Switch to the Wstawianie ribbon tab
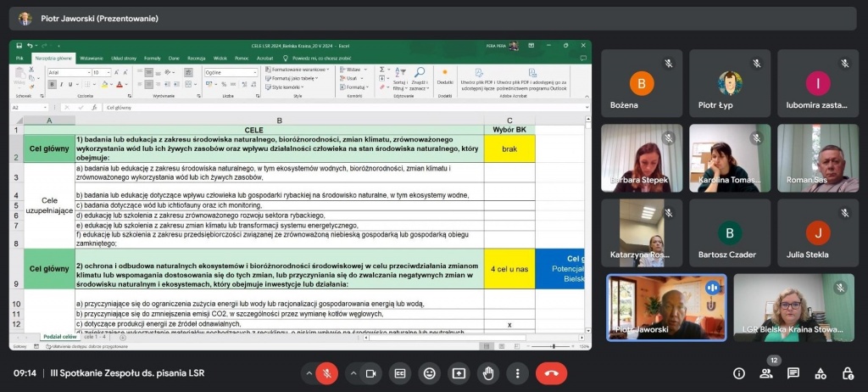This screenshot has height=392, width=868. coord(92,58)
